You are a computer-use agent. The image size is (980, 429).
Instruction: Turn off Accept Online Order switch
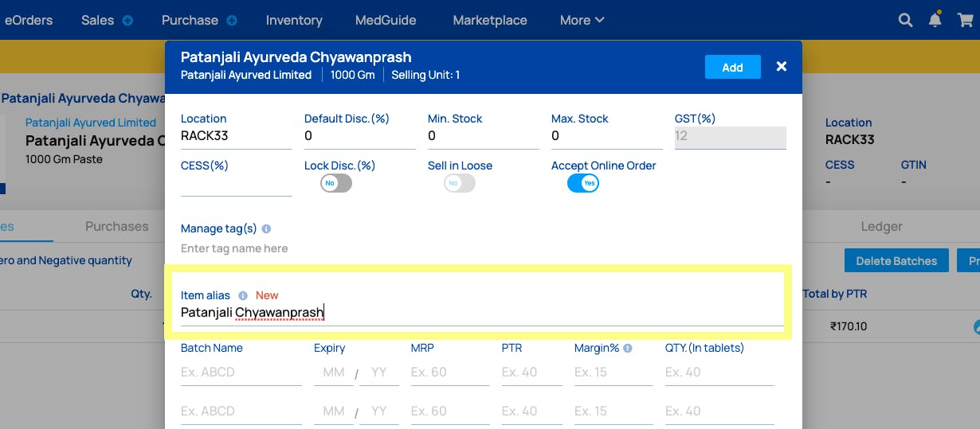582,183
